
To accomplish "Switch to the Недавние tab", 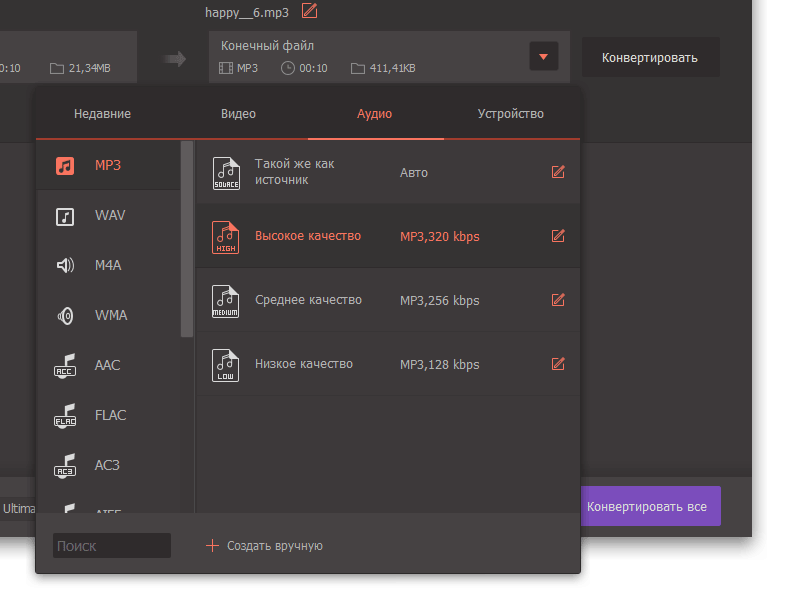I will coord(102,114).
